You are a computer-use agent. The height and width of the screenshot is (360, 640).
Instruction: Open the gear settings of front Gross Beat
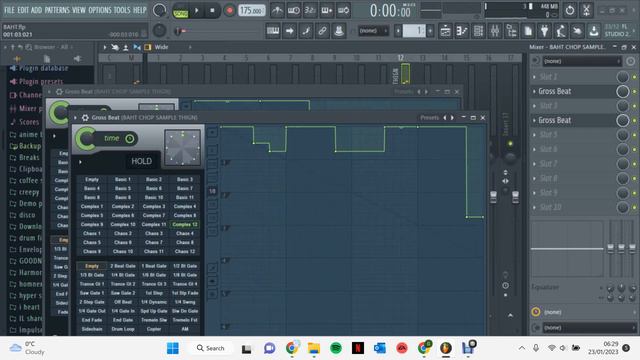85,118
